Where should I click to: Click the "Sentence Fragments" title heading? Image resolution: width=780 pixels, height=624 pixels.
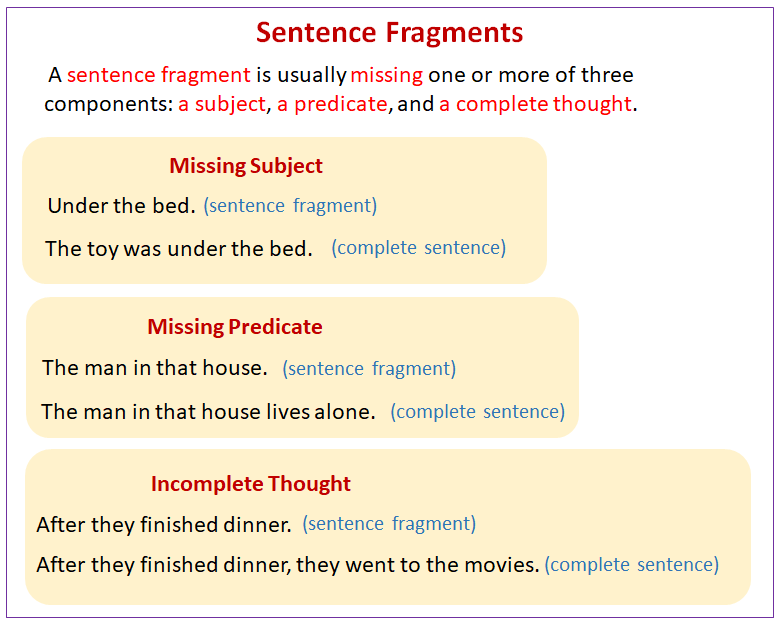point(389,32)
